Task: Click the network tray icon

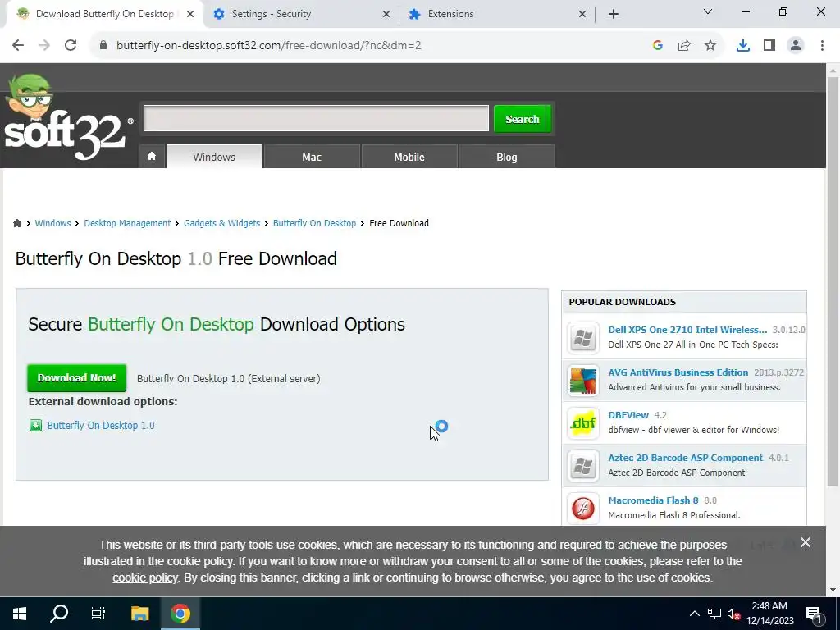Action: click(714, 614)
